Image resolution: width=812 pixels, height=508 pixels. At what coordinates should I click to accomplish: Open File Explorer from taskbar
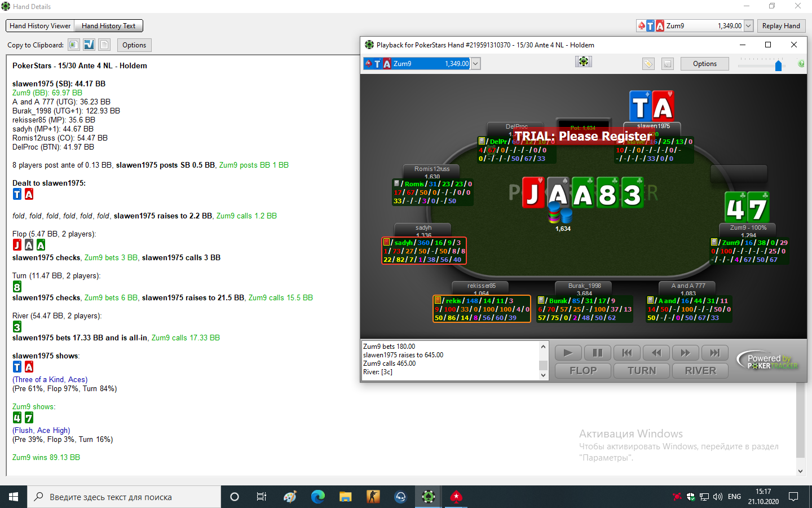click(346, 497)
